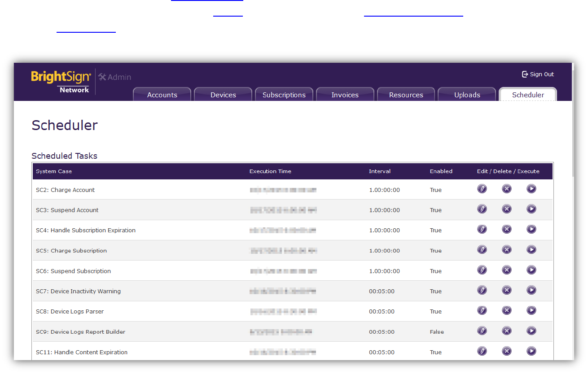The height and width of the screenshot is (374, 588).
Task: Click the System Case column header
Action: coord(54,171)
